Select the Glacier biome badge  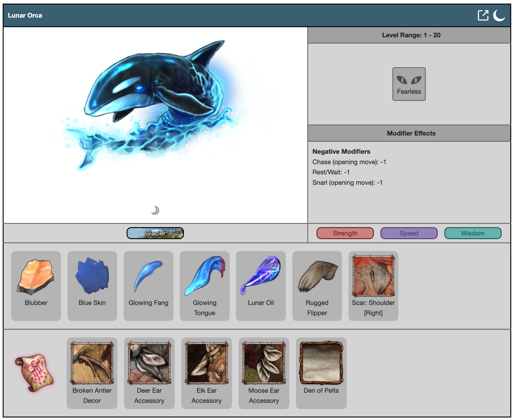(155, 233)
